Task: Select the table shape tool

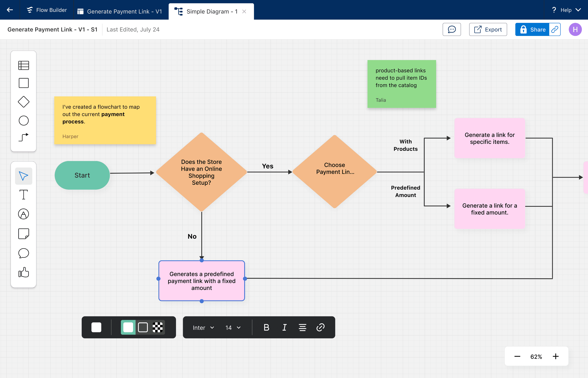Action: [24, 65]
